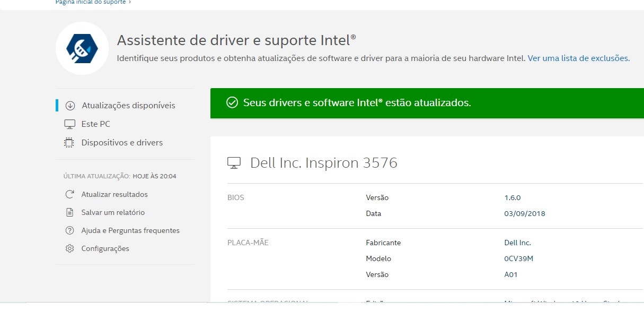Open the "Ajuda e Perguntas frequentes" text link
The width and height of the screenshot is (644, 311).
(130, 231)
